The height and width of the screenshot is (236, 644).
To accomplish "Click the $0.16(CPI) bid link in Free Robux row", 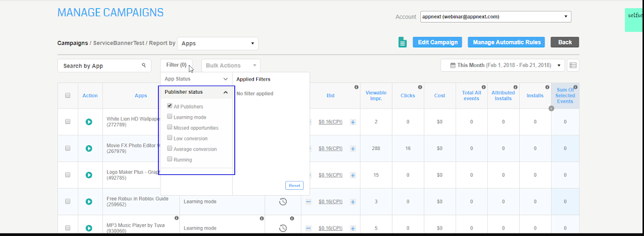I will pos(330,202).
